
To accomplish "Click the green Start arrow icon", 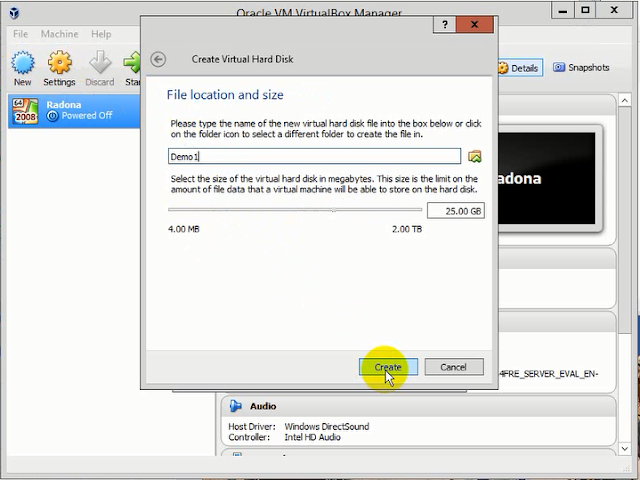I will 132,63.
